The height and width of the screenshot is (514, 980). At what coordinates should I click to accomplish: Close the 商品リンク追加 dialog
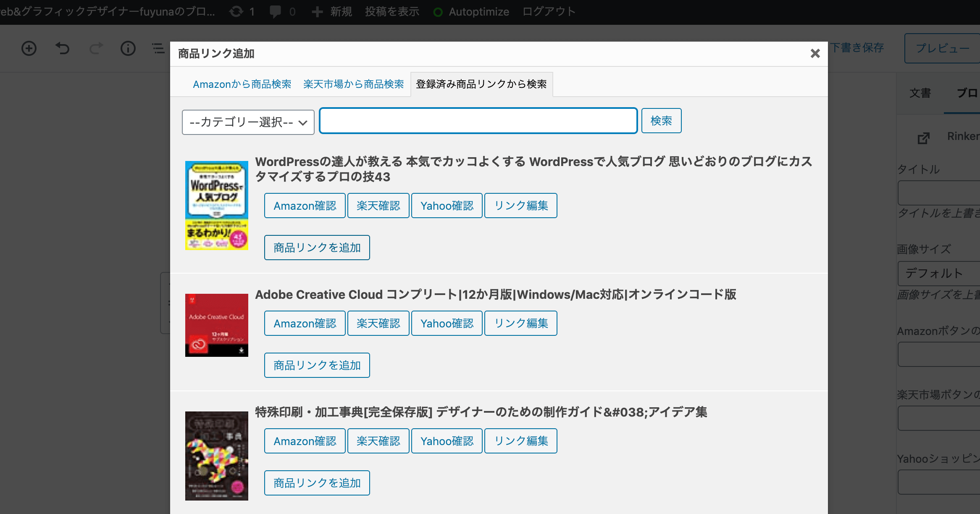coord(815,53)
